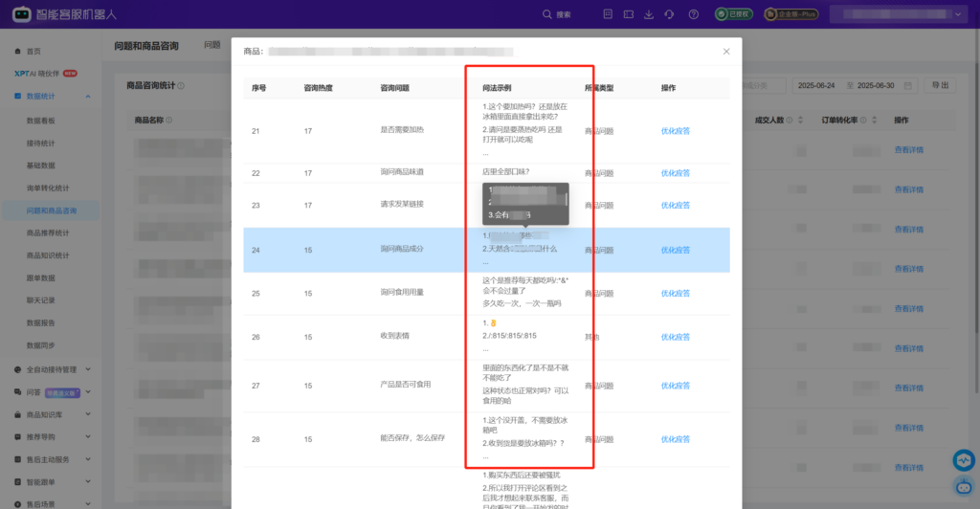The width and height of the screenshot is (980, 509).
Task: Click the help question mark icon
Action: 693,14
